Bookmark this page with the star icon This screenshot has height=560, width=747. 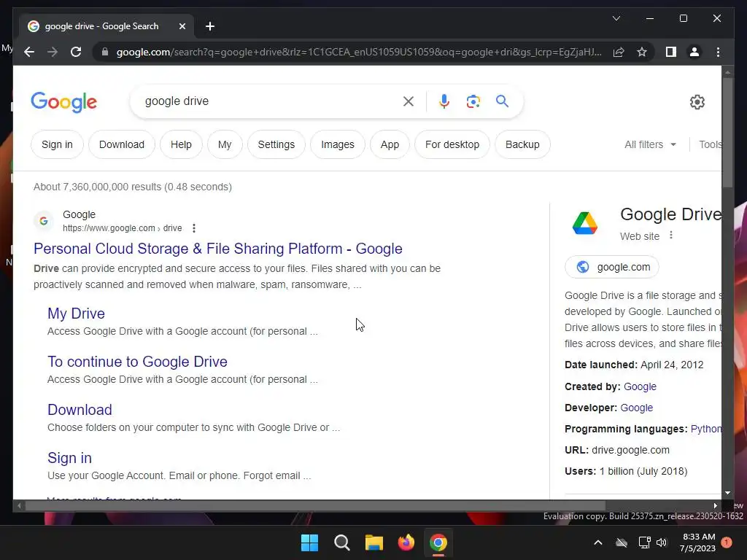click(642, 52)
